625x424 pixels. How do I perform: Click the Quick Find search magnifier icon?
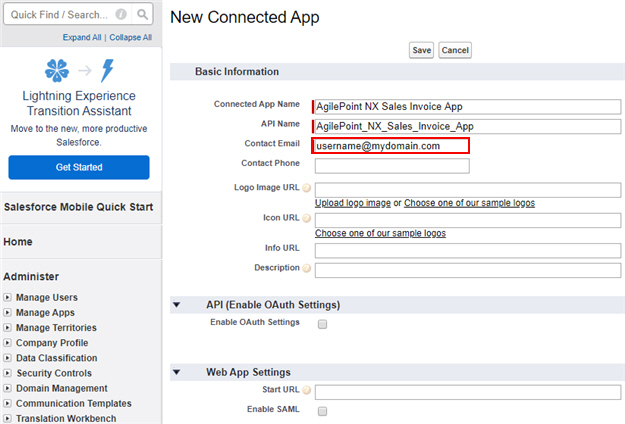pos(142,14)
